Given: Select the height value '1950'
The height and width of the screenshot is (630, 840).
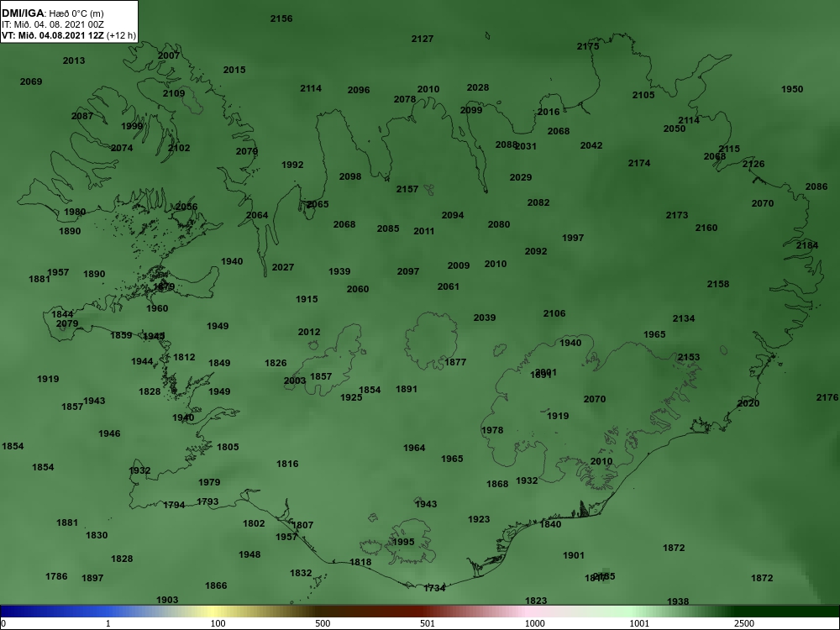Looking at the screenshot, I should [792, 89].
